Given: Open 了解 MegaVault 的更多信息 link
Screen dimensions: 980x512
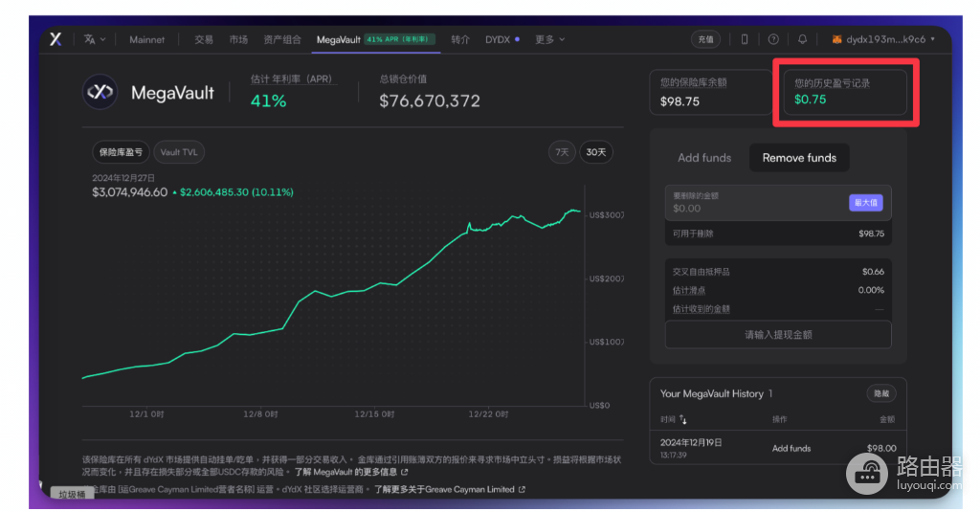Looking at the screenshot, I should (x=350, y=472).
